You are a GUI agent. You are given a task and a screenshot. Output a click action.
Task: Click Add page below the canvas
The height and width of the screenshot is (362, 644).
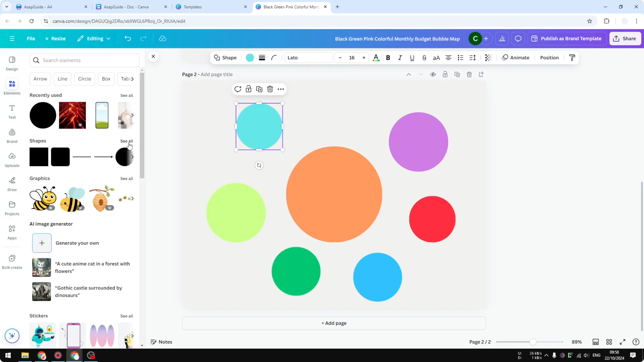tap(334, 323)
